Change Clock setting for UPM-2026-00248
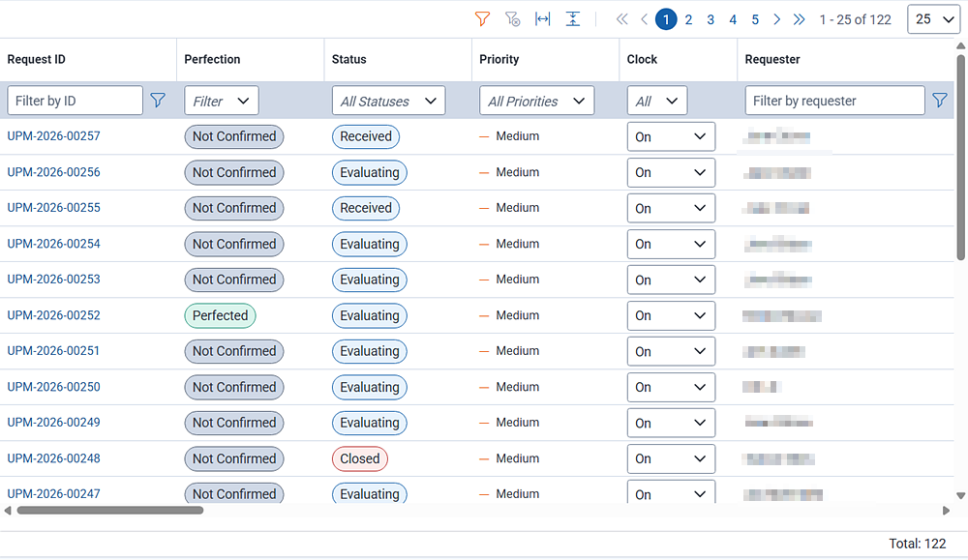 (x=671, y=458)
